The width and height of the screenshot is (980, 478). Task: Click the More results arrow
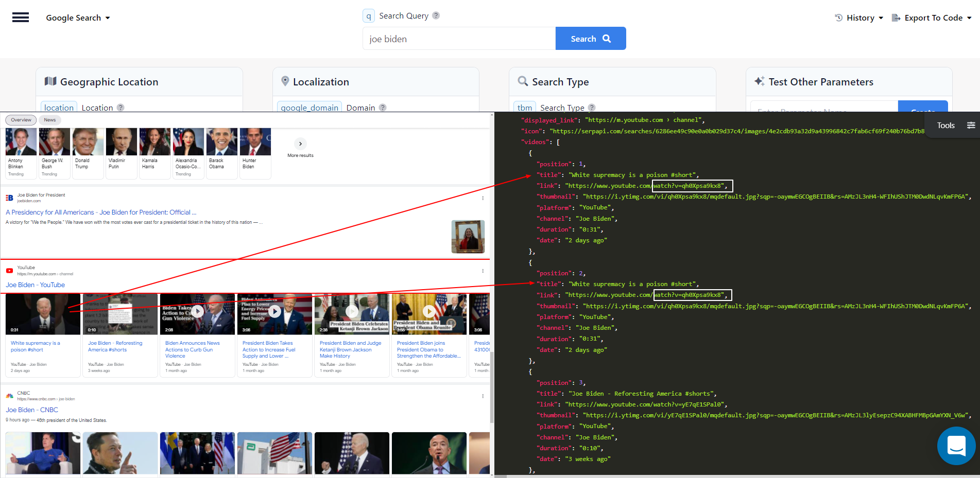pos(300,144)
